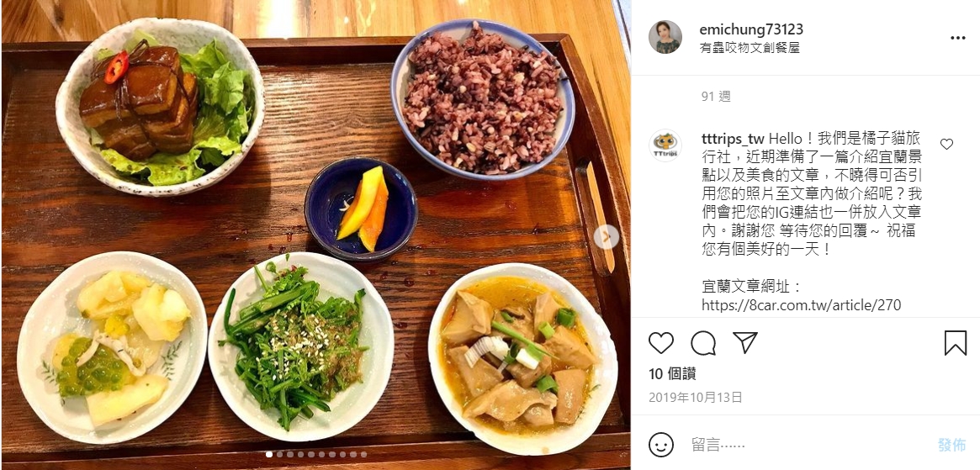
Task: Open tttrips_tw avatar icon
Action: (665, 145)
